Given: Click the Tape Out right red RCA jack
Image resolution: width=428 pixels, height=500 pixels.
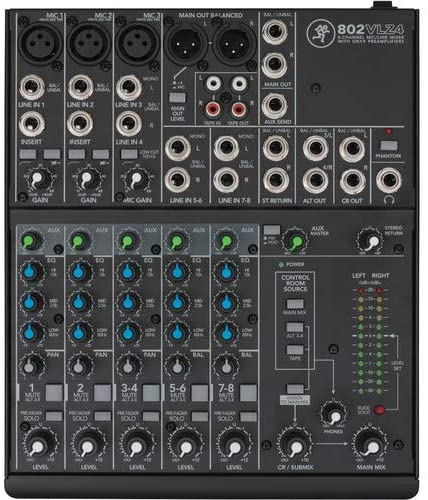Looking at the screenshot, I should pos(238,109).
